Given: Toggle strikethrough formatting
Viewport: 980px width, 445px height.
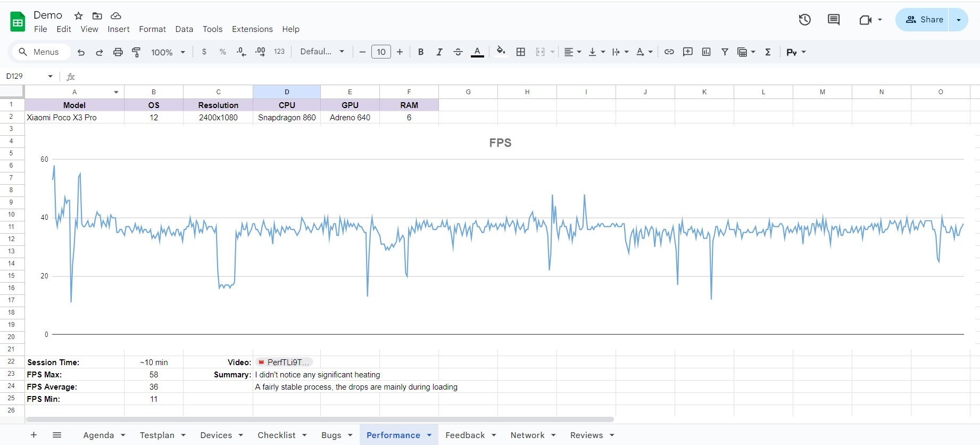Looking at the screenshot, I should pyautogui.click(x=458, y=52).
